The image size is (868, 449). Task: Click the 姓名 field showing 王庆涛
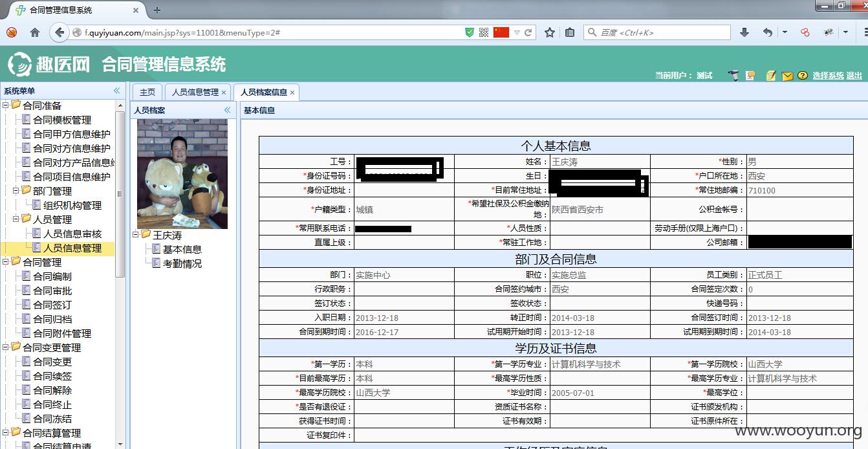[x=600, y=162]
